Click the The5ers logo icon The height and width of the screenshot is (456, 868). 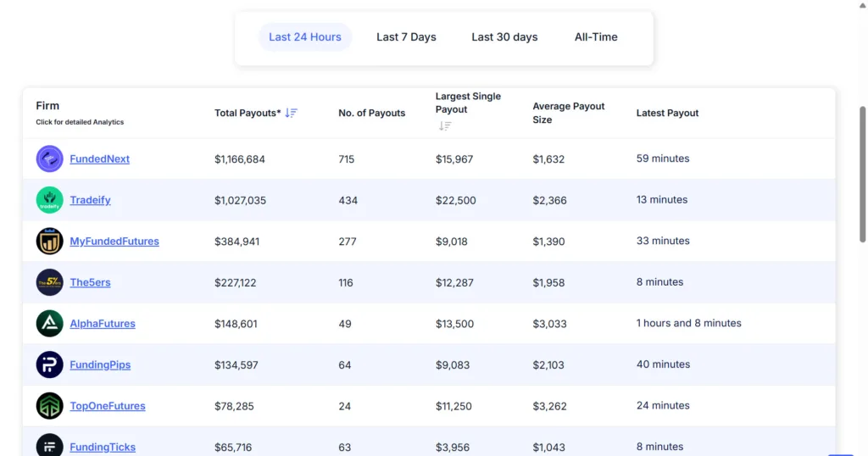[x=50, y=282]
